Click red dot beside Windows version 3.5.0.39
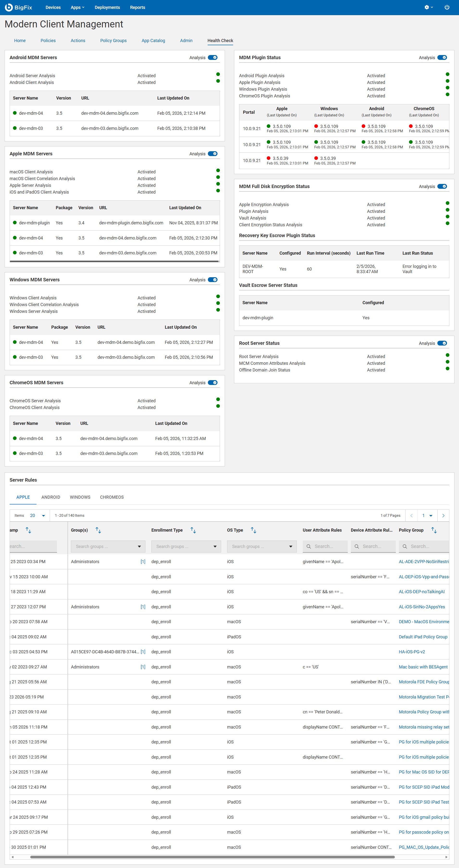Screen dimensions: 459x868 [x=316, y=158]
